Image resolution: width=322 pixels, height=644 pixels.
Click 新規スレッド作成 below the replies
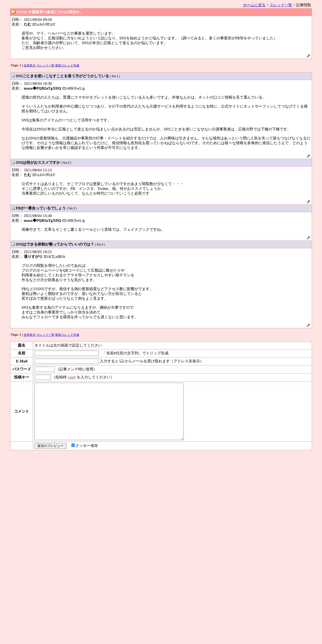coord(67,335)
